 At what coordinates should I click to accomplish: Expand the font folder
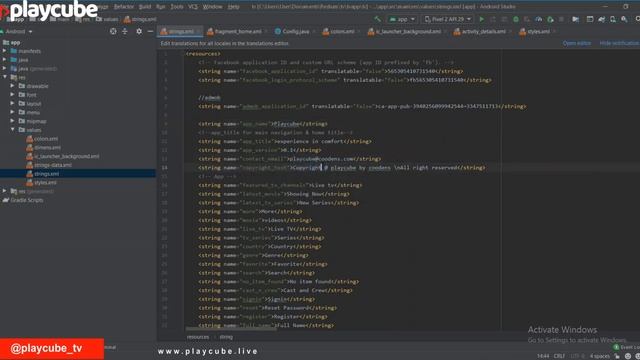point(12,95)
